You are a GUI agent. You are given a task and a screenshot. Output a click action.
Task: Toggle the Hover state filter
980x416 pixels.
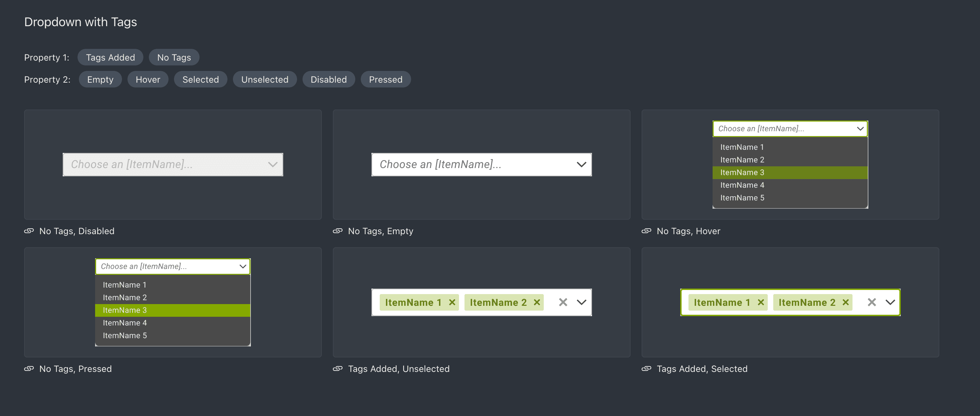coord(148,80)
